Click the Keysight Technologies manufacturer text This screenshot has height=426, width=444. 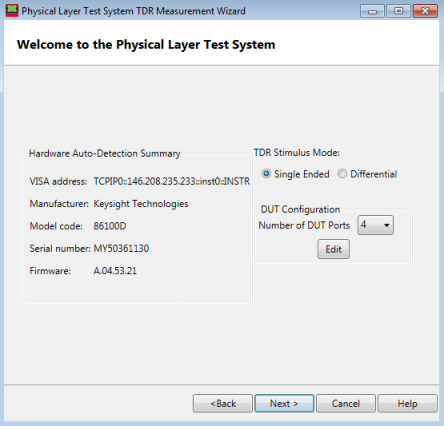(x=141, y=204)
